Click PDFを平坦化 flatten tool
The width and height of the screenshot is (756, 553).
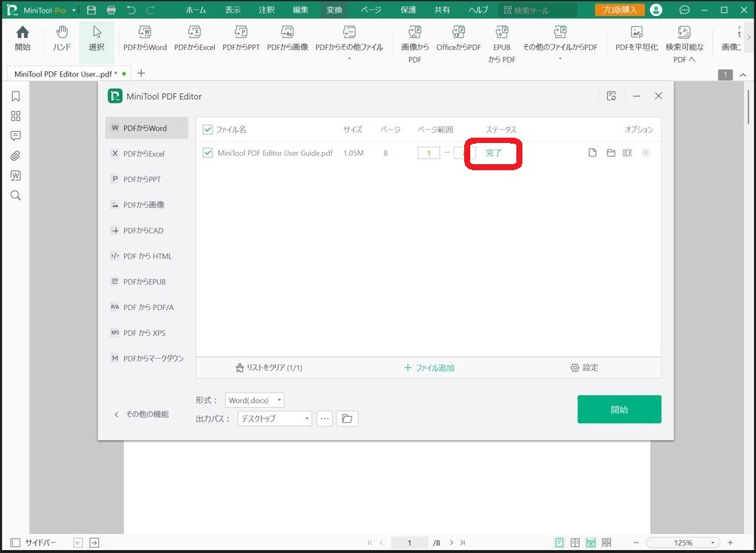click(637, 39)
